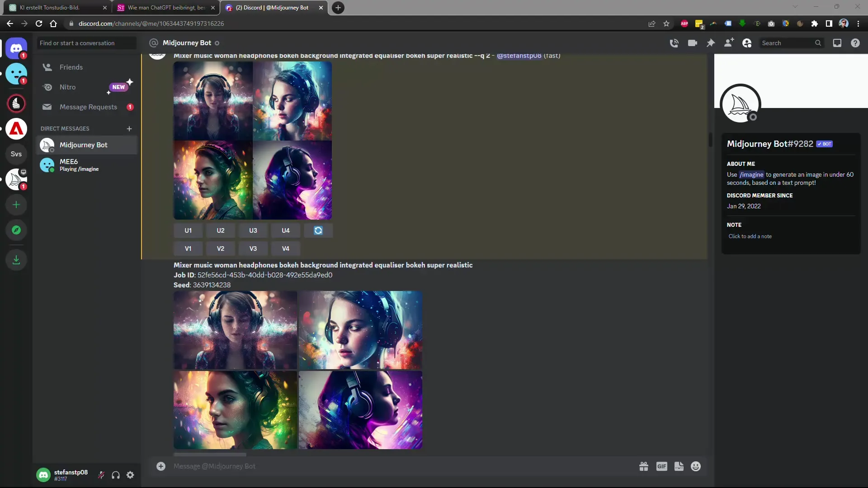
Task: Click the U1 upscale button
Action: point(188,230)
